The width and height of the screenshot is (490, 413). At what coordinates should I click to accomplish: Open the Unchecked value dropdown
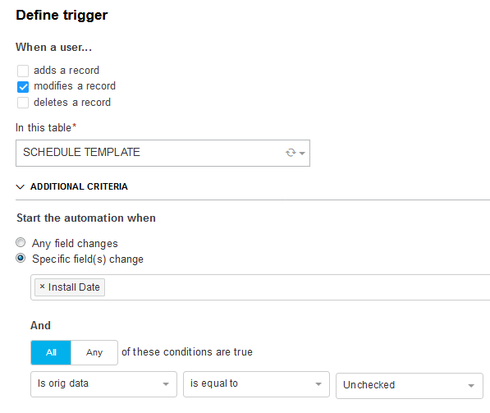[x=409, y=385]
